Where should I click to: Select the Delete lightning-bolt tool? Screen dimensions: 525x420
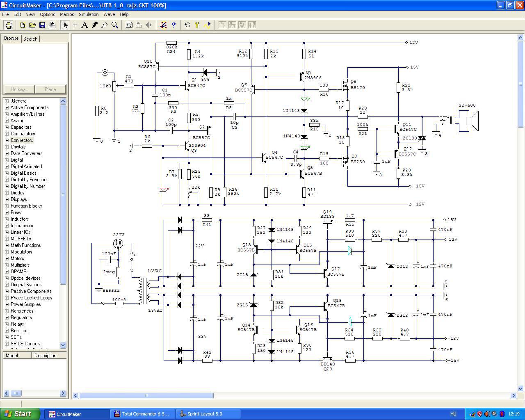[95, 25]
